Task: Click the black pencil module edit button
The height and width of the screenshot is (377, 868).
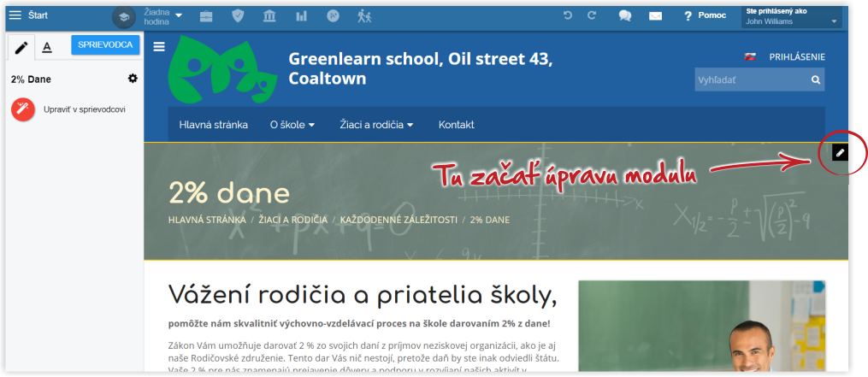Action: (x=841, y=152)
